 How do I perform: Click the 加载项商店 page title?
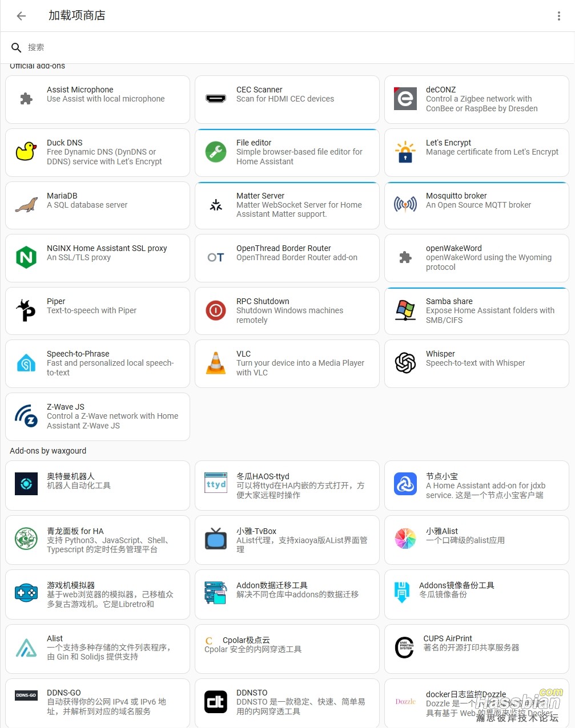pos(77,15)
